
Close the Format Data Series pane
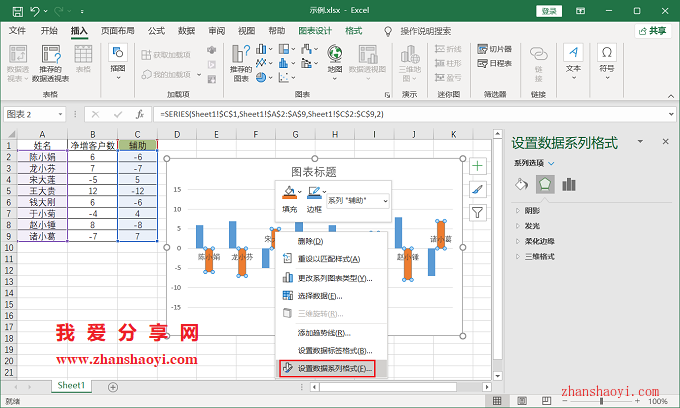[x=666, y=142]
